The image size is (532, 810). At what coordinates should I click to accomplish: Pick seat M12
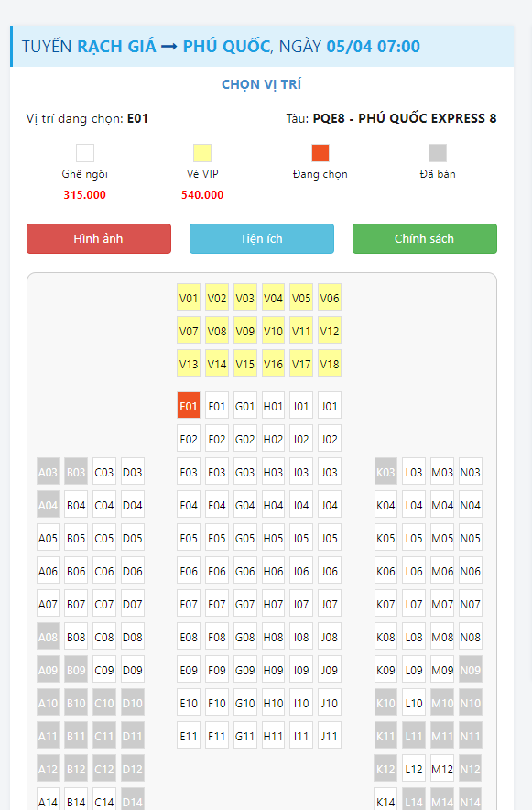pyautogui.click(x=442, y=769)
